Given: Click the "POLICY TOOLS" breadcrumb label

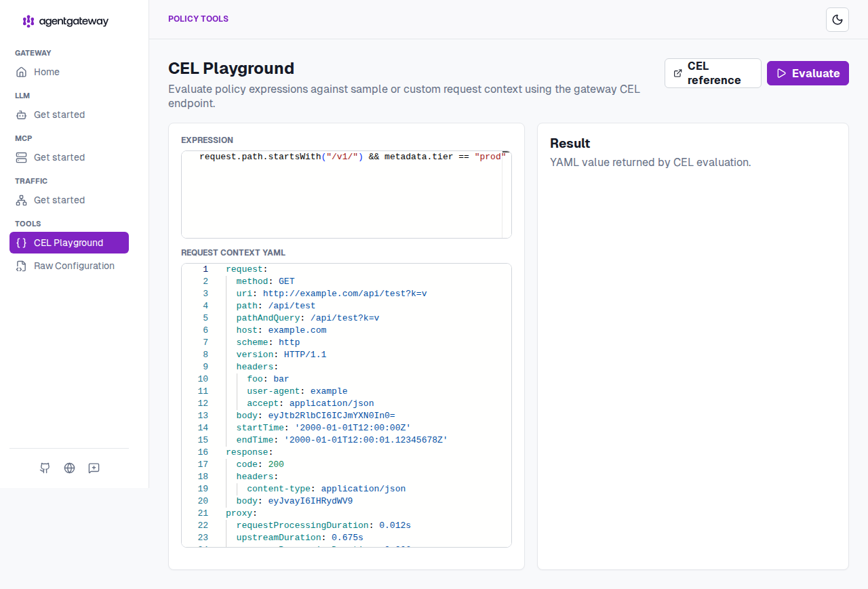Looking at the screenshot, I should tap(198, 19).
